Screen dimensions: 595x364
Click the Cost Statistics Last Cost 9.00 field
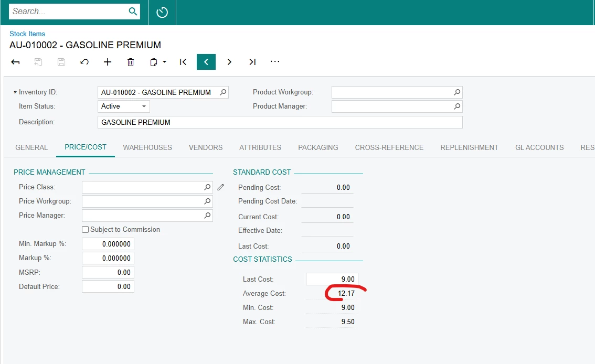pyautogui.click(x=332, y=279)
